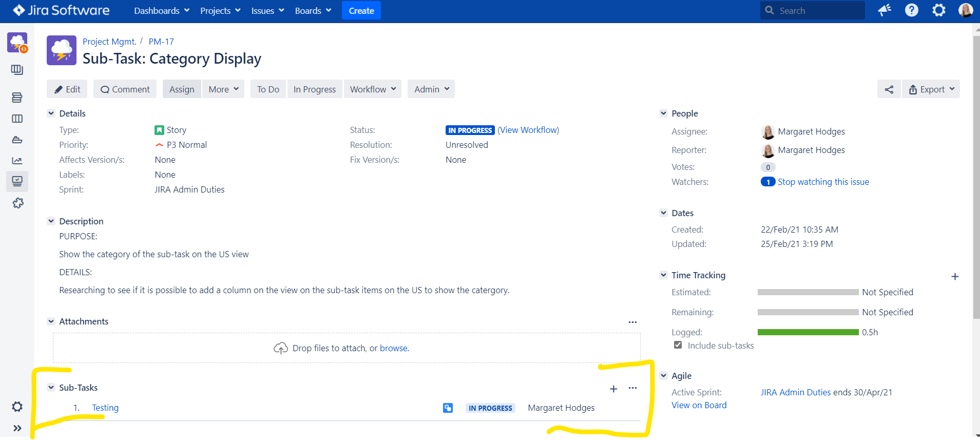Open the Attachments more options ellipsis

tap(632, 322)
